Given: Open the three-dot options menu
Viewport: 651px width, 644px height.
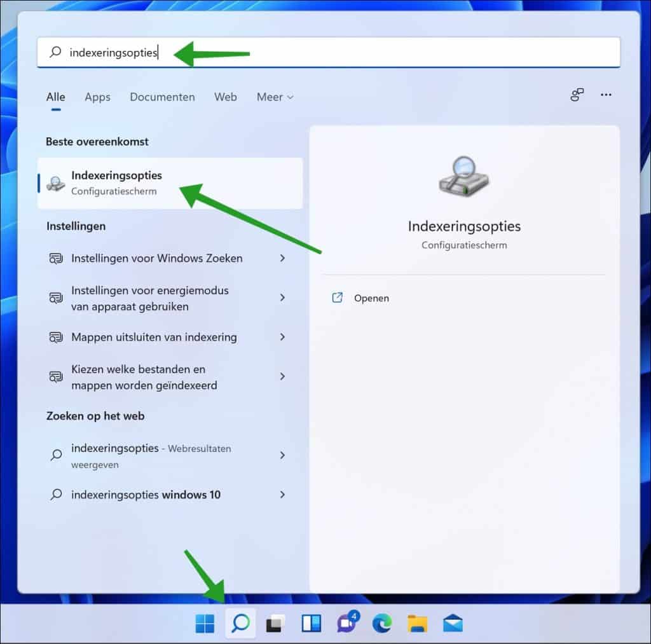Looking at the screenshot, I should pyautogui.click(x=605, y=95).
